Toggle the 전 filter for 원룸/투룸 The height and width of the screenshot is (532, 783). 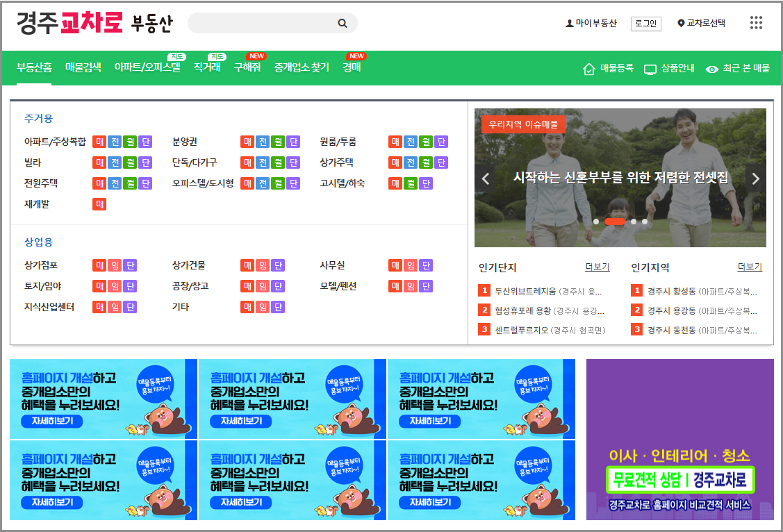[411, 141]
